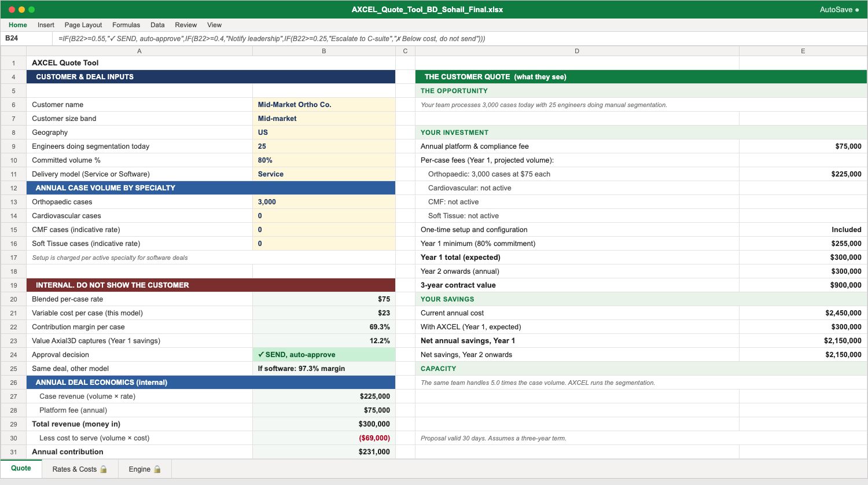
Task: Switch to the Rates & Costs sheet
Action: pyautogui.click(x=80, y=469)
